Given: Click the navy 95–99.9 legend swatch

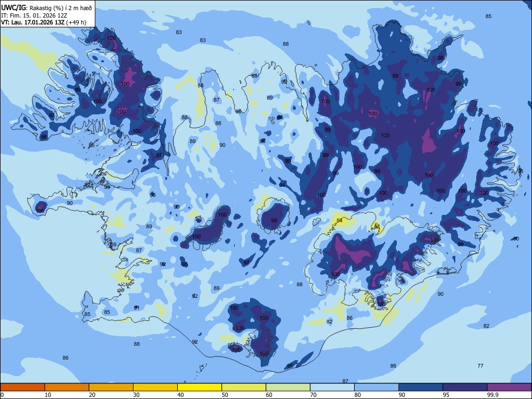Looking at the screenshot, I should (x=465, y=387).
